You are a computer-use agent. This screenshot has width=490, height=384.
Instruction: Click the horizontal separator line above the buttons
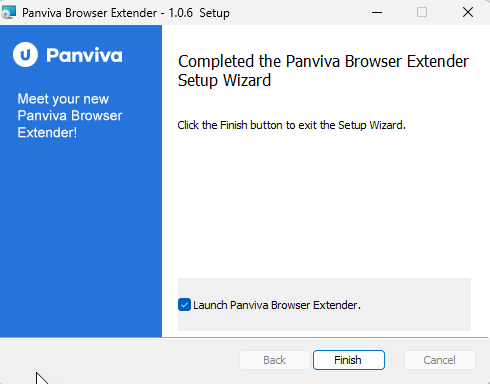point(244,338)
